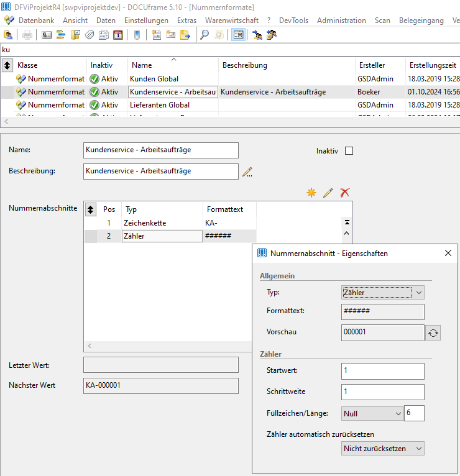460x476 pixels.
Task: Click the printer icon in the toolbar
Action: pos(27,35)
